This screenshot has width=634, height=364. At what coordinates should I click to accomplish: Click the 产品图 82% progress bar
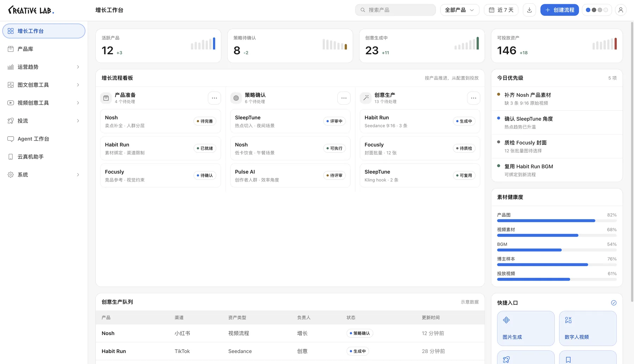tap(557, 221)
